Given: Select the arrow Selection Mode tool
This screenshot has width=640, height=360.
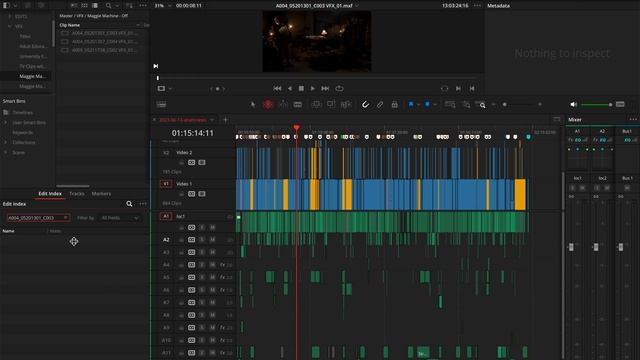Looking at the screenshot, I should 253,104.
